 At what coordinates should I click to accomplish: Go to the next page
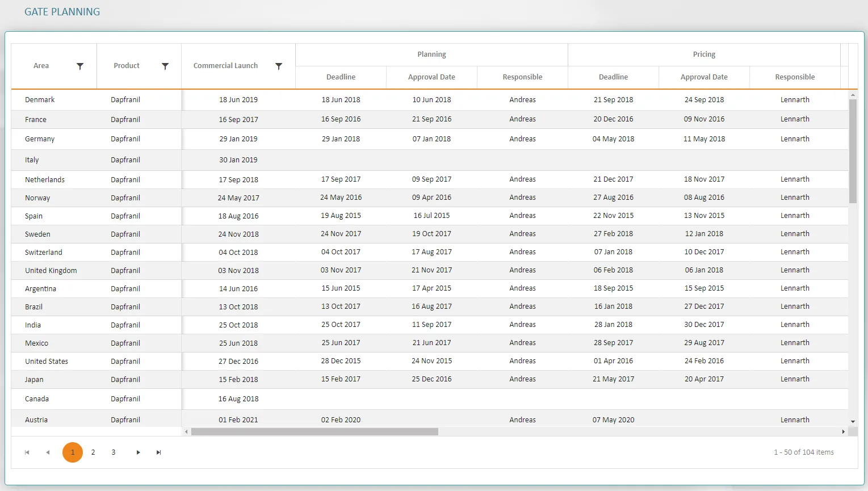click(138, 452)
